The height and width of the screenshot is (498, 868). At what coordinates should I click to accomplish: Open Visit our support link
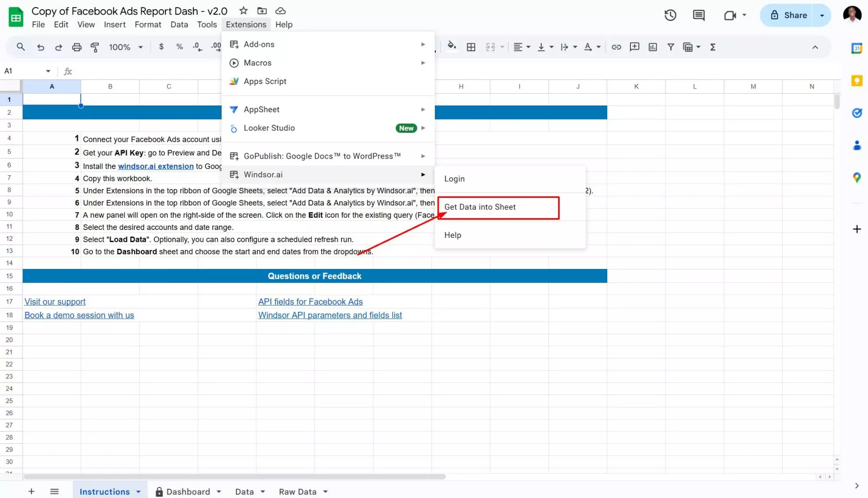click(x=55, y=301)
